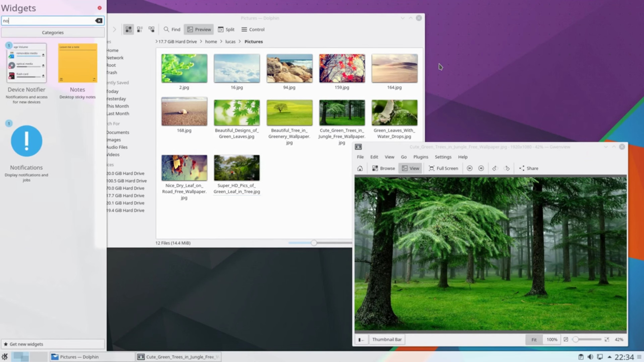Open the Go menu in Gwenview

click(404, 157)
